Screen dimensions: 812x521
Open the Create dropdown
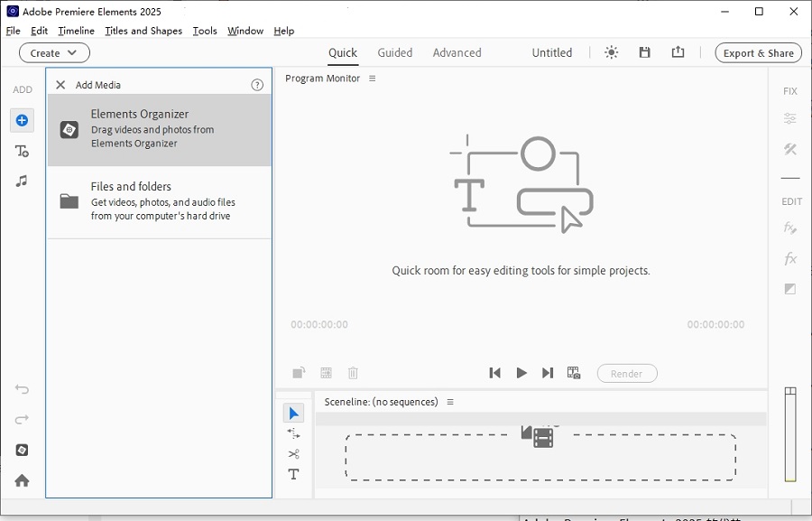tap(54, 52)
